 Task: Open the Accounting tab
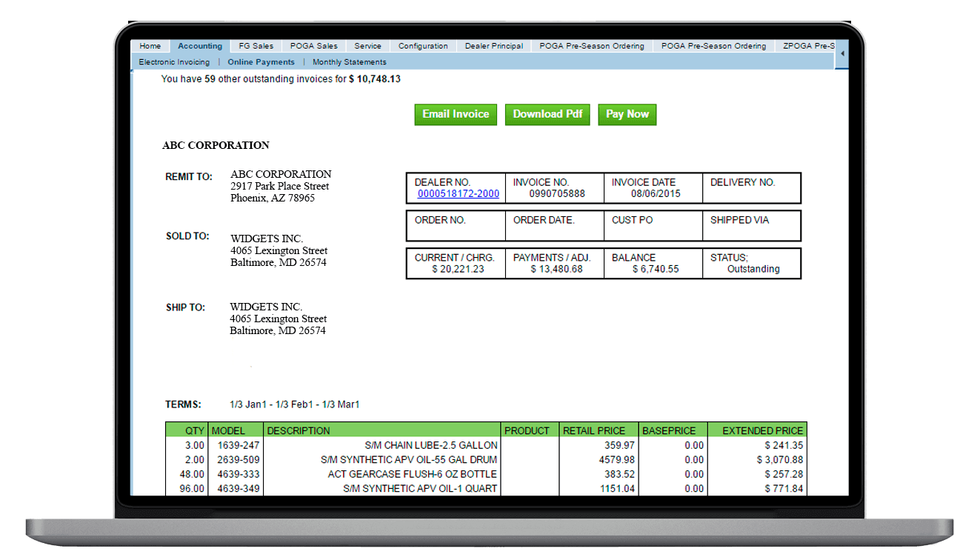click(x=200, y=45)
